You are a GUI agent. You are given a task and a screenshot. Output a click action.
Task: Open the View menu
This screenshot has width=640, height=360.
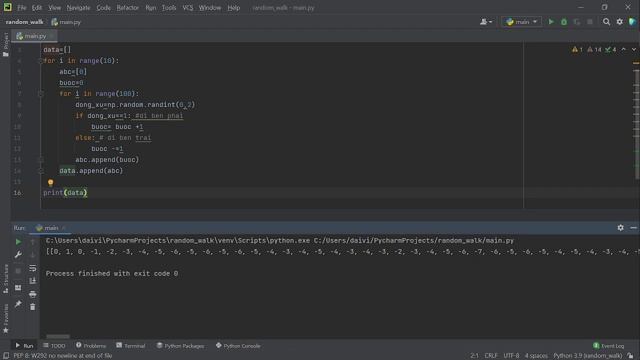[x=54, y=8]
